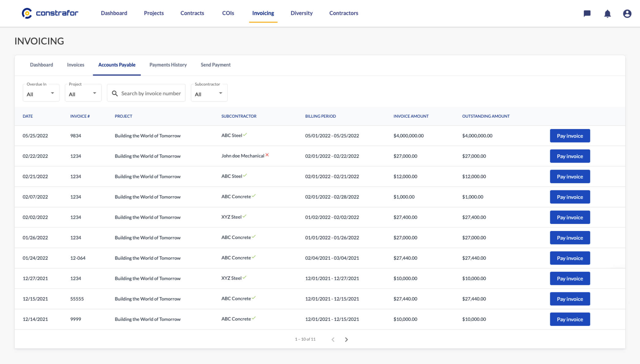
Task: Pay the 01/26/2022 ABC Concrete invoice
Action: [x=570, y=238]
